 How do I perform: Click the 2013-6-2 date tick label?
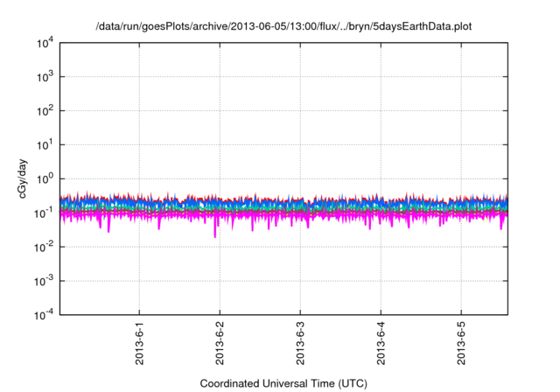pos(220,343)
